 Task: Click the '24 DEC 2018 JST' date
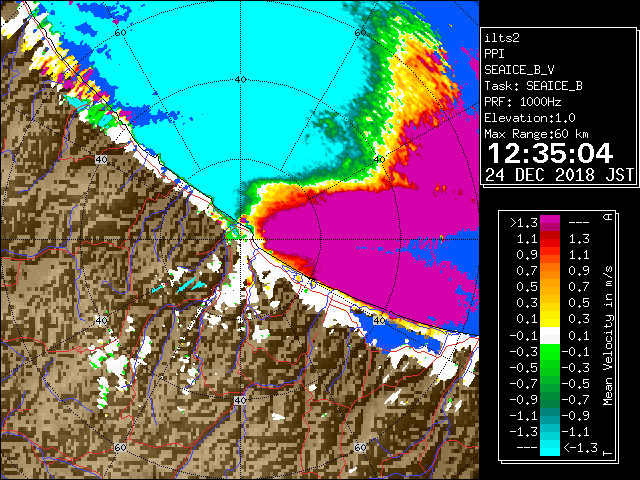click(559, 175)
